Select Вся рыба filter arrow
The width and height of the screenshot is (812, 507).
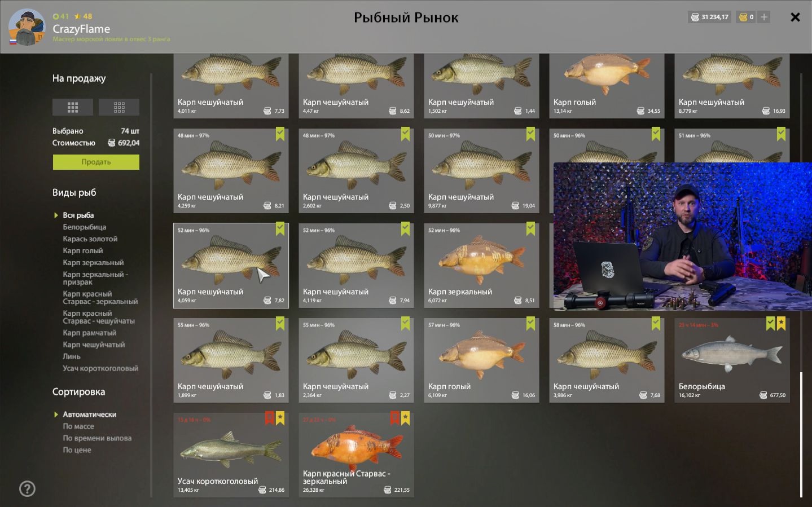[x=56, y=215]
